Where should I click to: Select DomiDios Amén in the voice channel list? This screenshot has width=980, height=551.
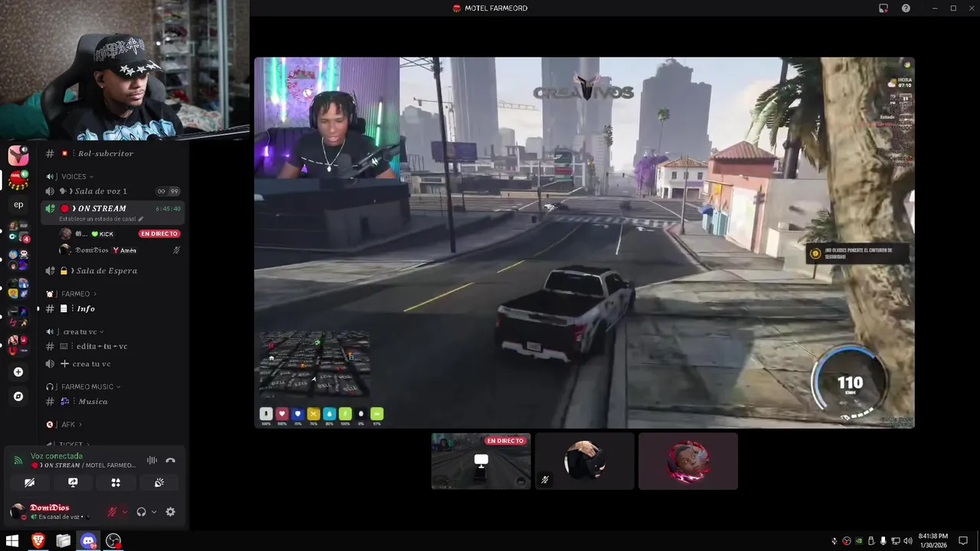coord(120,250)
